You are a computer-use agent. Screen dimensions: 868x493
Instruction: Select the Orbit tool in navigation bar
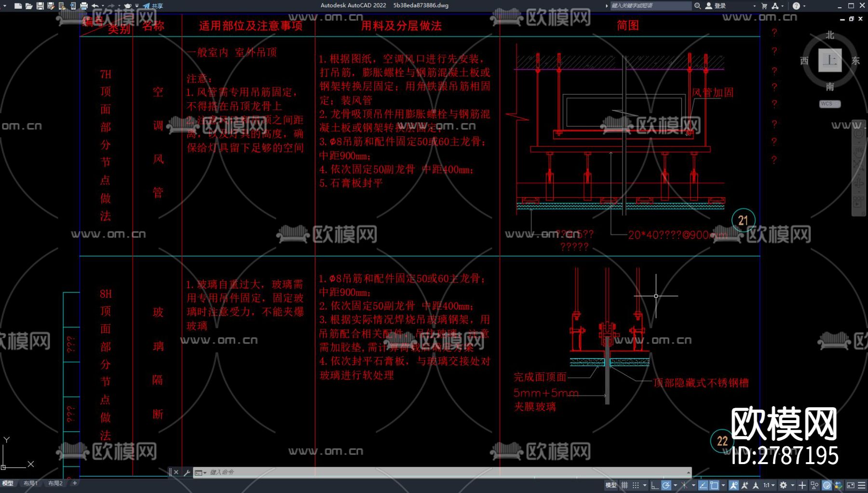(859, 182)
